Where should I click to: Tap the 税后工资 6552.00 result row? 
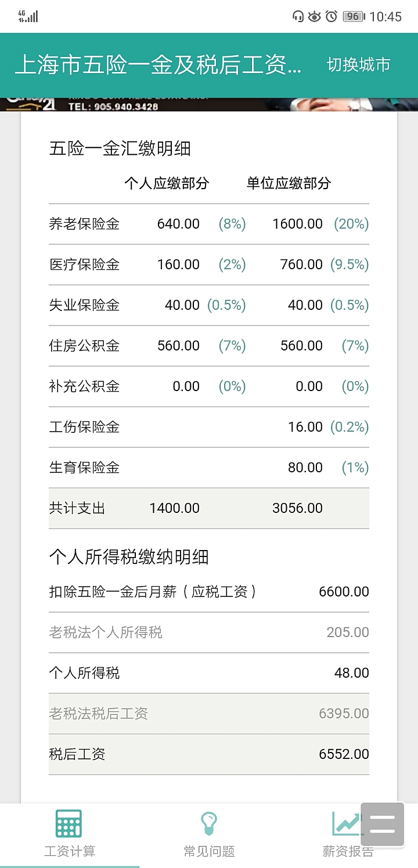tap(209, 754)
